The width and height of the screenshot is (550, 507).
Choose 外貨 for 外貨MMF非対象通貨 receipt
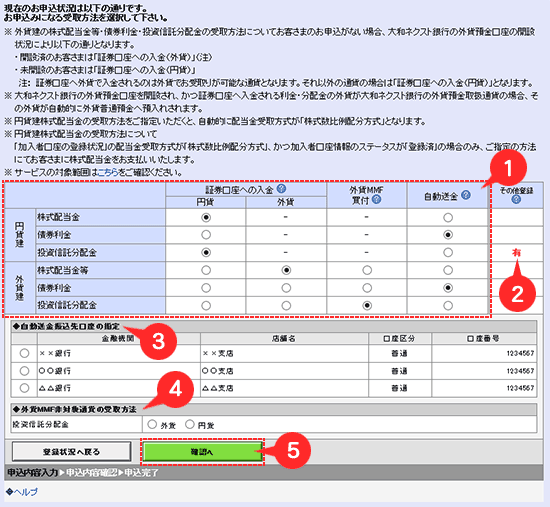click(152, 425)
